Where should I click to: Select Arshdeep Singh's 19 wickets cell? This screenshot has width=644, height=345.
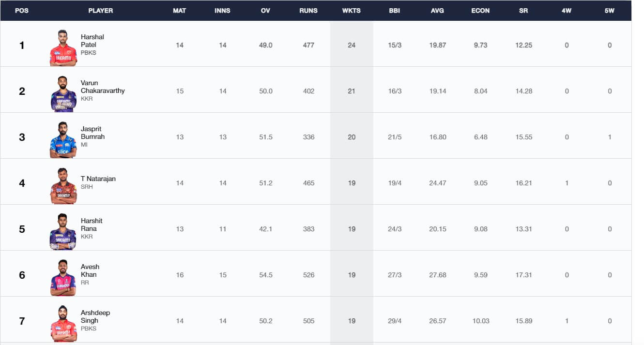point(352,321)
